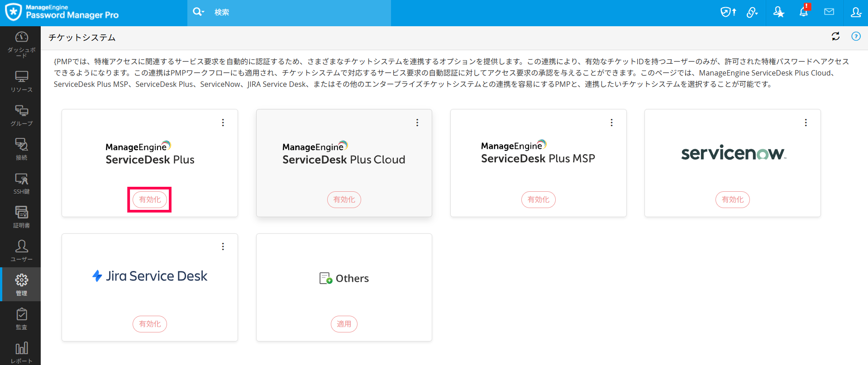868x365 pixels.
Task: Open the key dropdown icon in header
Action: coord(752,12)
